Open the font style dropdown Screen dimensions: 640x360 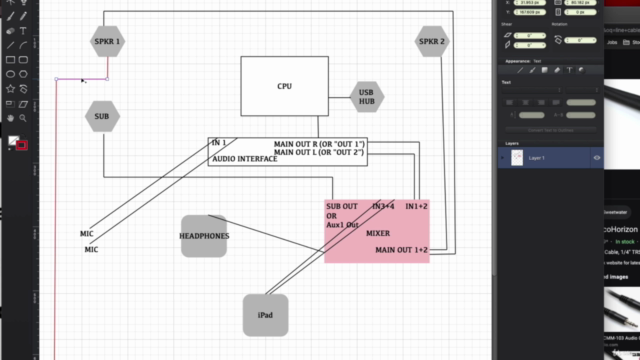tap(582, 90)
